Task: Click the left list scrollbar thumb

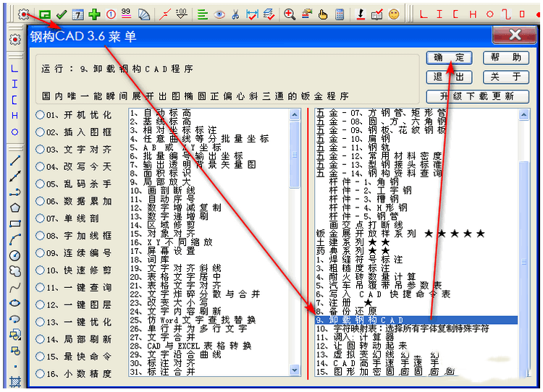Action: [x=295, y=155]
